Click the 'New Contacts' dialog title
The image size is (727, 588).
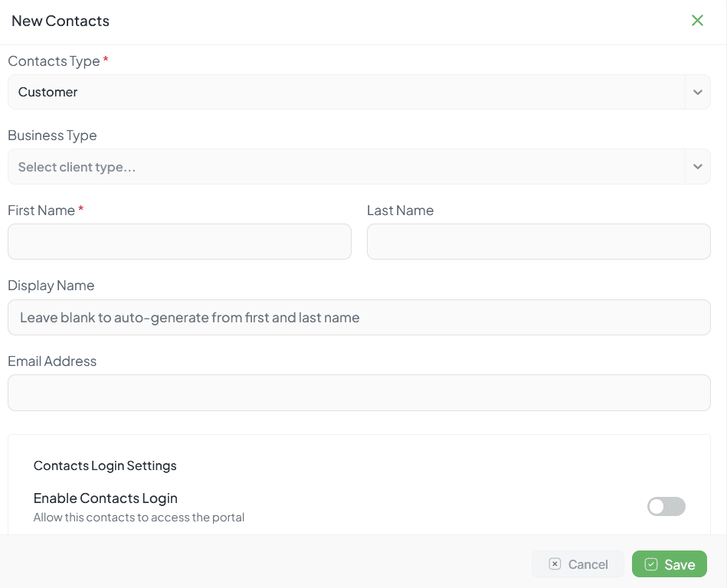[x=61, y=21]
